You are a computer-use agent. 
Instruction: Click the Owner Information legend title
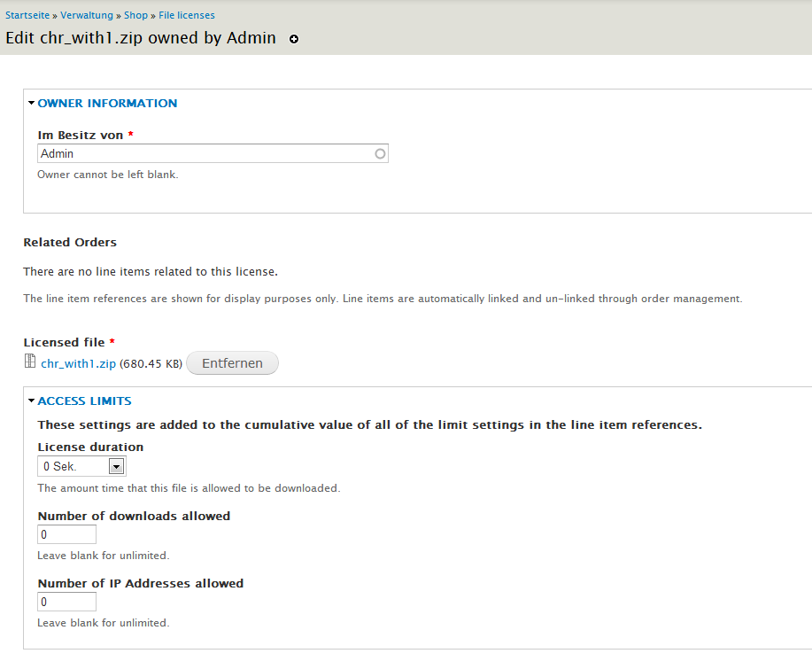coord(107,104)
